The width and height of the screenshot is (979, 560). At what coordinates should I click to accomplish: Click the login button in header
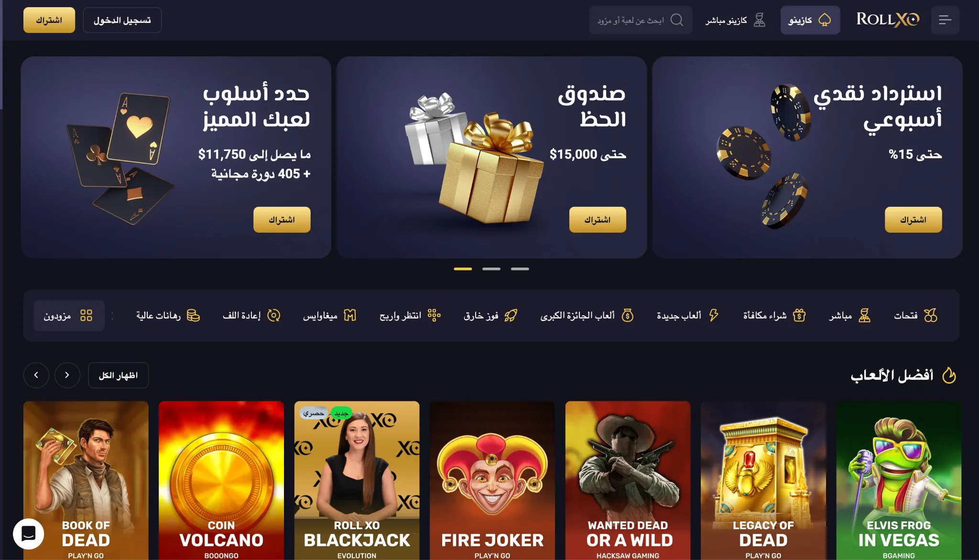coord(122,20)
